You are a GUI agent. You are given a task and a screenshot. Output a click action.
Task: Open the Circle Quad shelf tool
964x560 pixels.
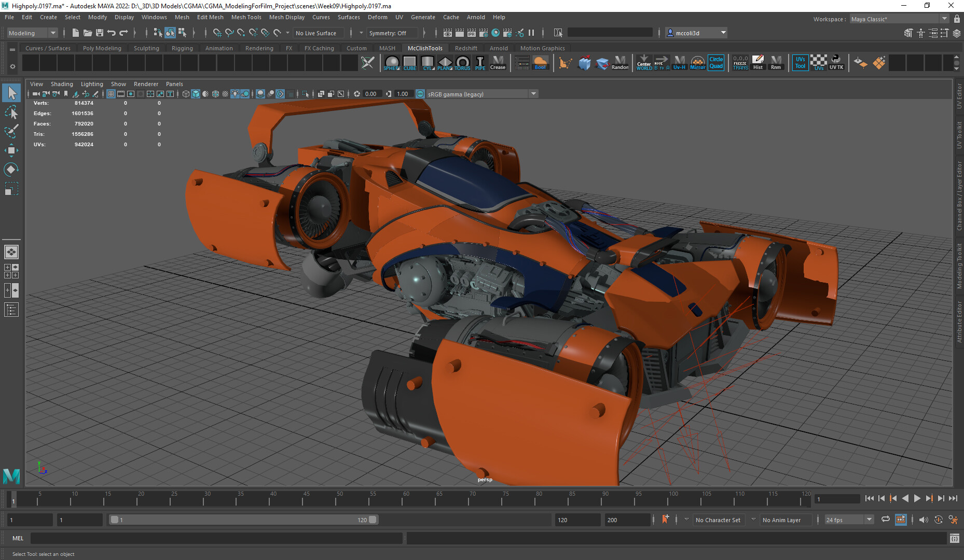(716, 62)
